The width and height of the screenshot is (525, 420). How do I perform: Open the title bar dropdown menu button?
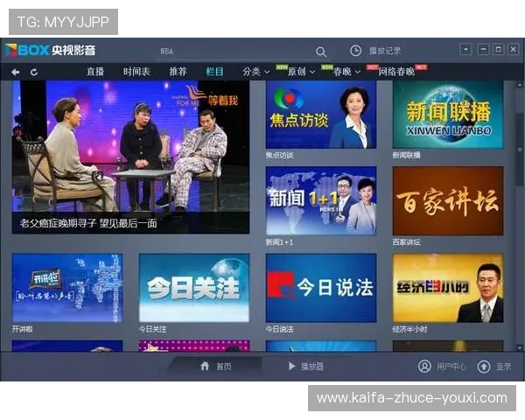pyautogui.click(x=465, y=50)
